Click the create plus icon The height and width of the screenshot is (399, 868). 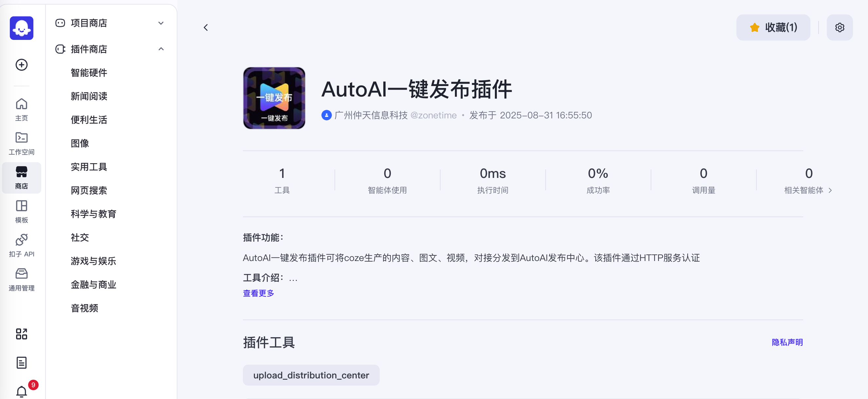(x=22, y=65)
